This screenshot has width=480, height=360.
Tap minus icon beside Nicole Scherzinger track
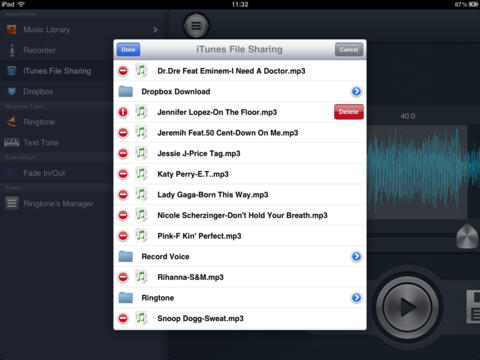tap(123, 215)
